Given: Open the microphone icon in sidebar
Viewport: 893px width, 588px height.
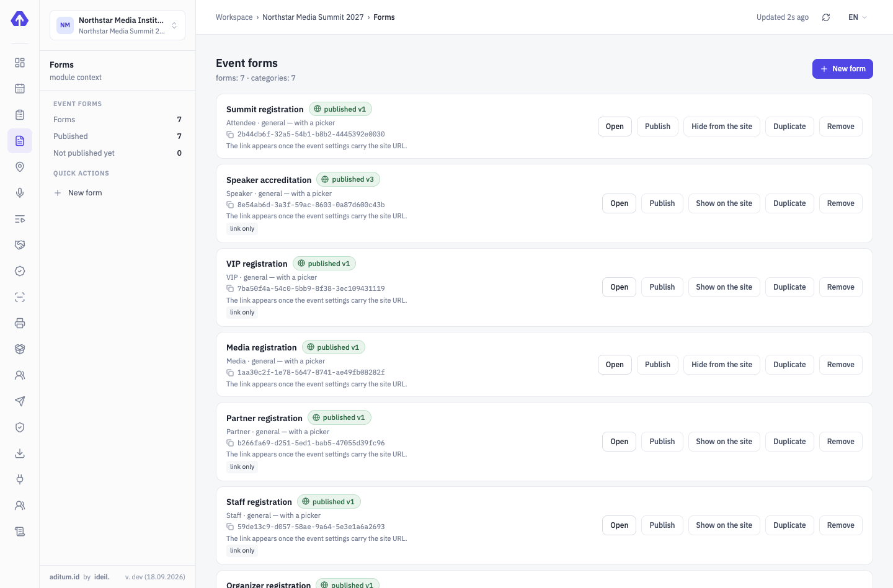Looking at the screenshot, I should [x=20, y=193].
